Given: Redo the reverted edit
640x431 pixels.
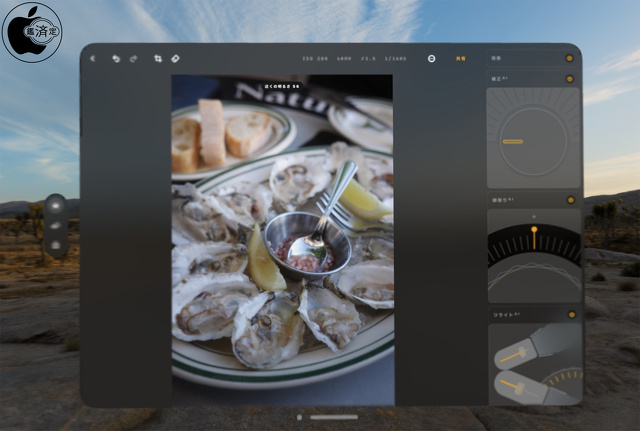Looking at the screenshot, I should (x=133, y=58).
